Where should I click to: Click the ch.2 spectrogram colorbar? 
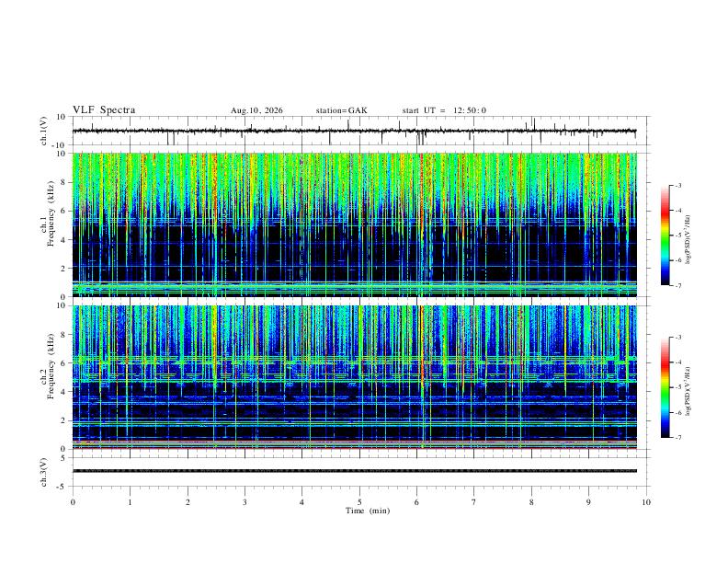(665, 387)
